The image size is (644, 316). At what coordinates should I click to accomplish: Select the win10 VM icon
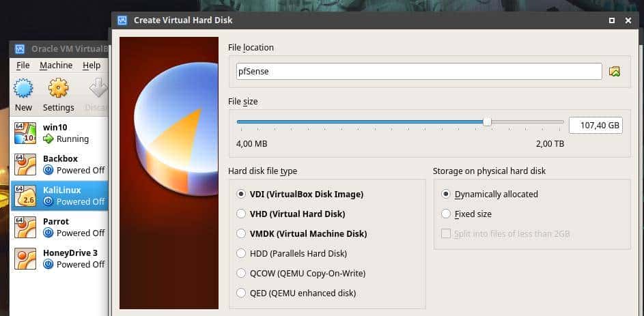pos(25,133)
